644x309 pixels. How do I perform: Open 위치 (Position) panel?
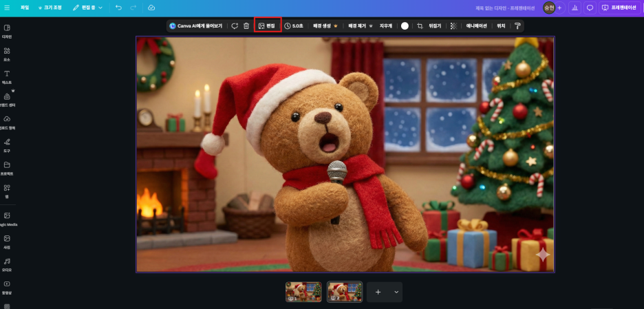501,26
